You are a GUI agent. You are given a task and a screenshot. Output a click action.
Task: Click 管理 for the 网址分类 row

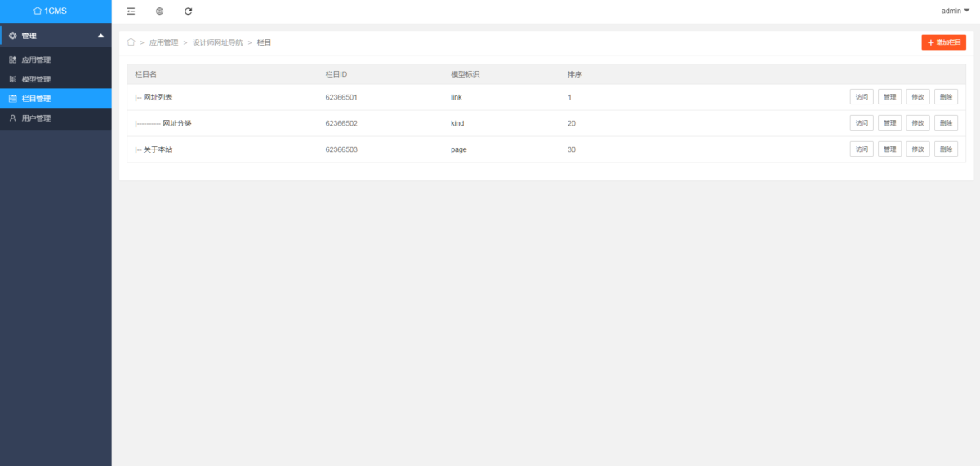pos(889,123)
